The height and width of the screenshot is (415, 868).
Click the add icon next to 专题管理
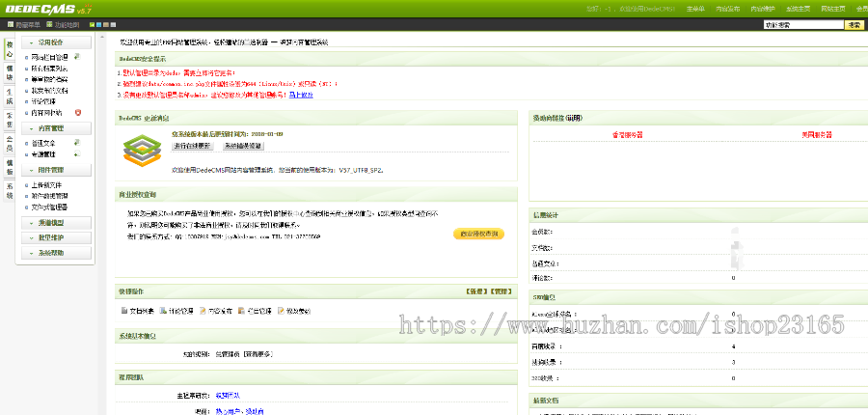tap(77, 153)
